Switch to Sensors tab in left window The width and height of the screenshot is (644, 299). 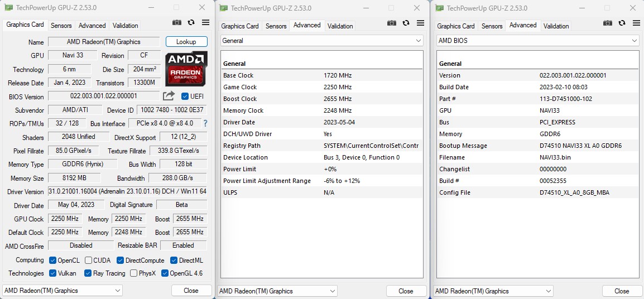tap(61, 26)
